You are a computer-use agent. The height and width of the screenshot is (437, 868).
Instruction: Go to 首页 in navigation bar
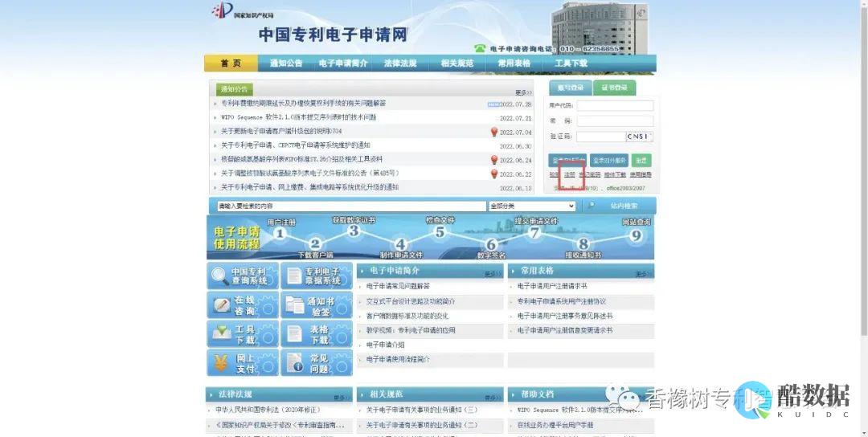pyautogui.click(x=231, y=63)
